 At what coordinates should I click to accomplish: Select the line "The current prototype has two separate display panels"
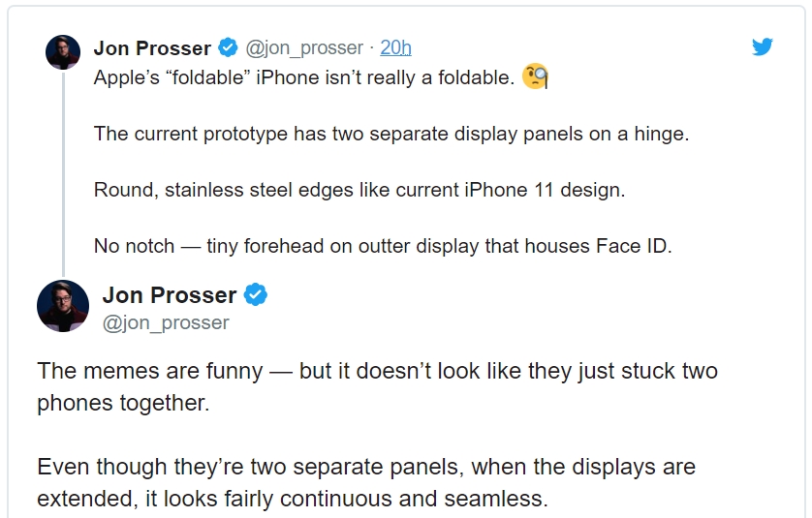391,134
